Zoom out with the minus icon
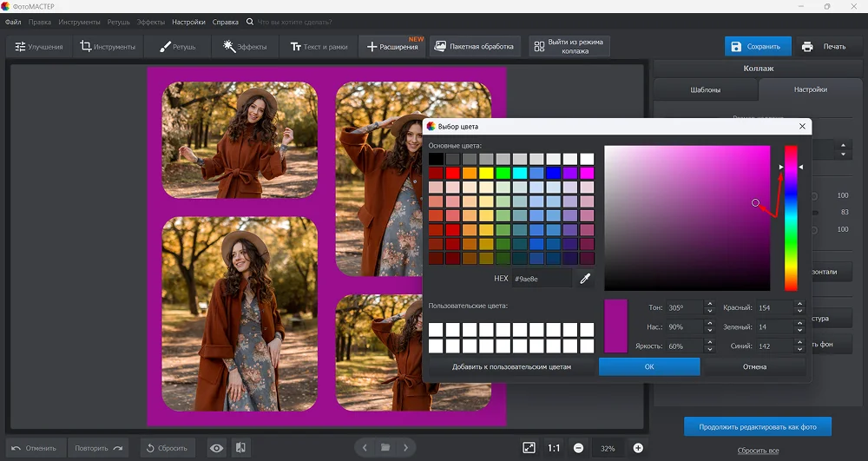 tap(578, 448)
